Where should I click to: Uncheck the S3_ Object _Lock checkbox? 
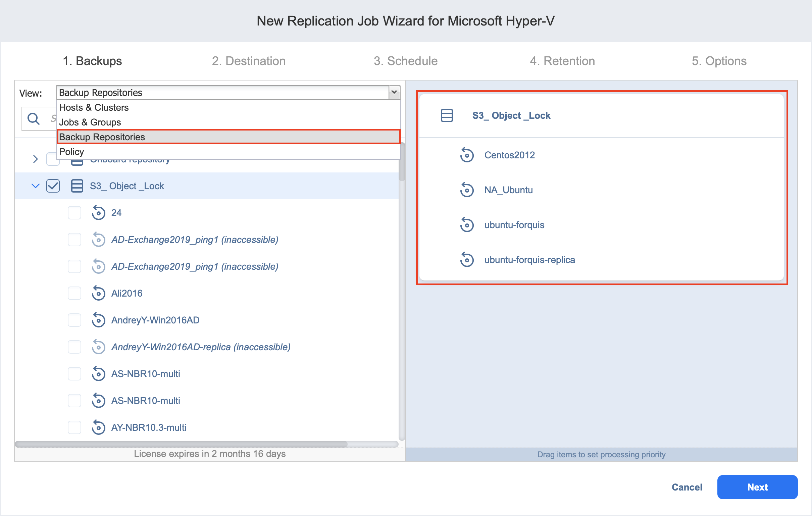tap(53, 186)
